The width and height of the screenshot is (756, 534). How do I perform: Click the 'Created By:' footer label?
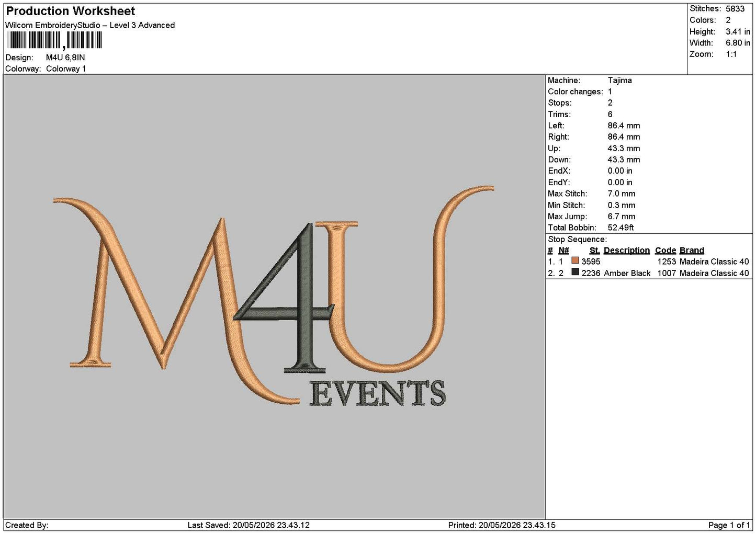[27, 525]
